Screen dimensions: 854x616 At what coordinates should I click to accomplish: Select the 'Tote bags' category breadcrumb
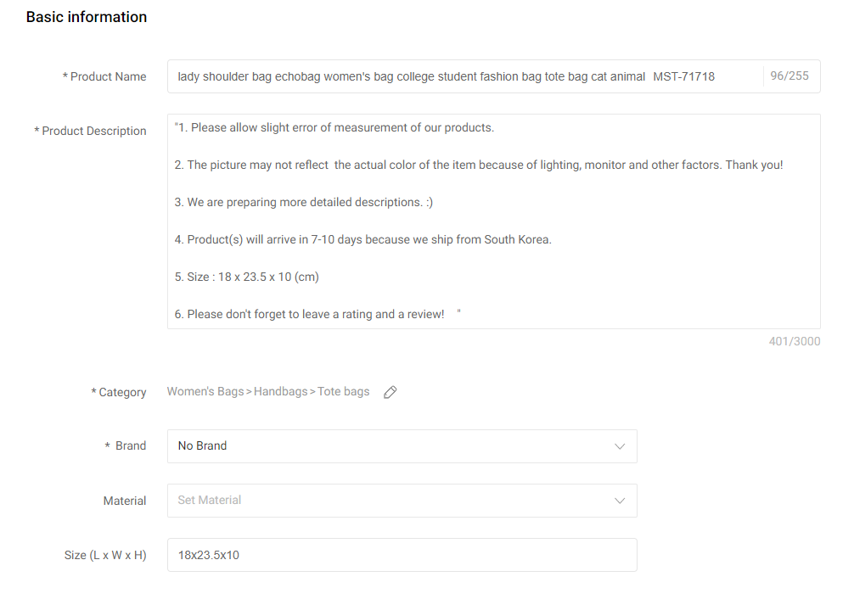tap(344, 392)
